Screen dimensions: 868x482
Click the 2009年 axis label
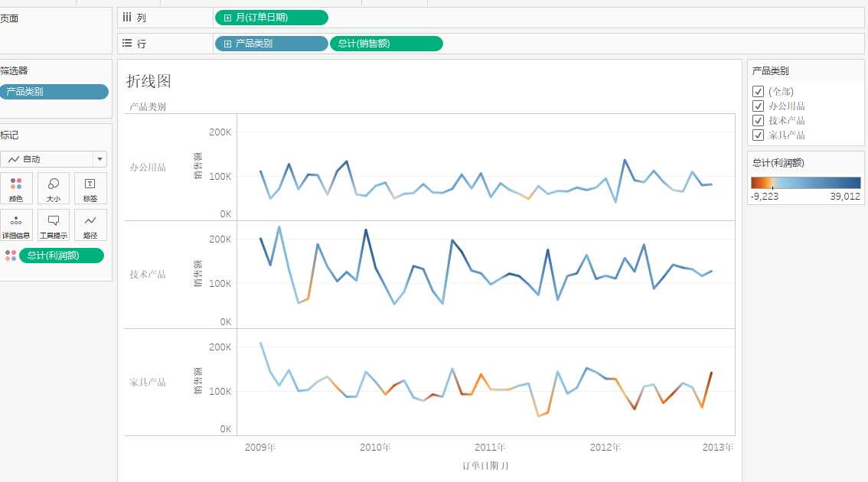tap(260, 447)
